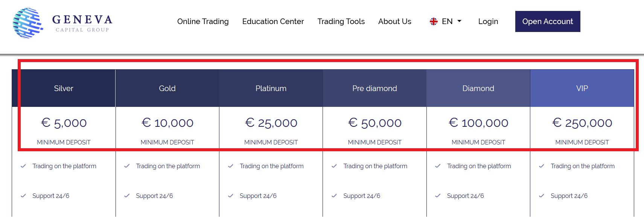Go to Trading Tools in navigation
The image size is (644, 219).
(341, 21)
